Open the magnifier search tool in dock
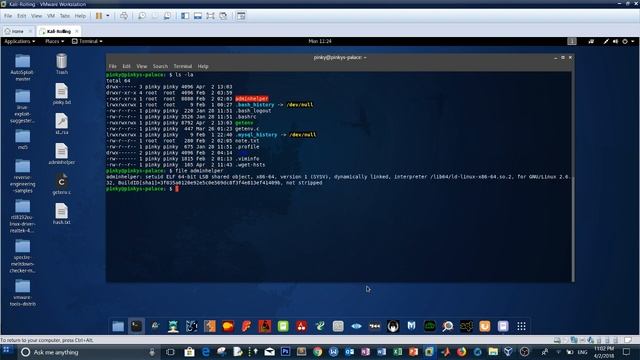Screen dimensions: 640x360 point(448,326)
